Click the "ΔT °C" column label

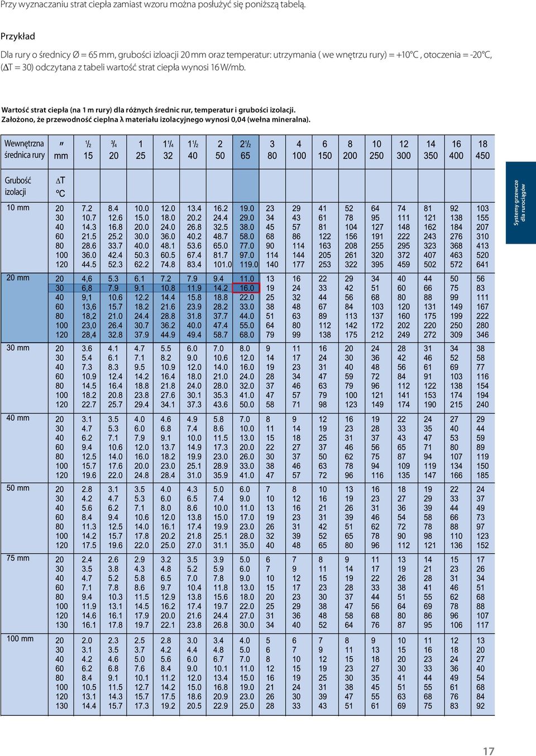60,187
